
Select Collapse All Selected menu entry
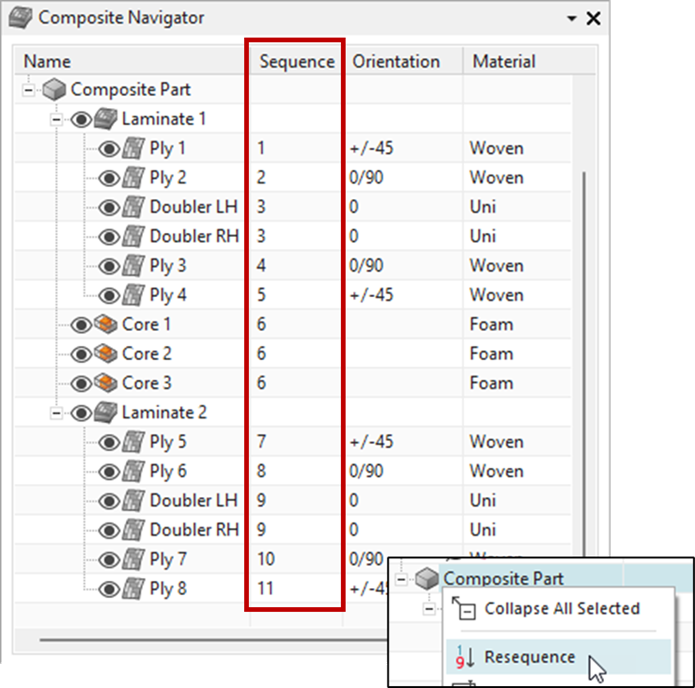pyautogui.click(x=561, y=608)
